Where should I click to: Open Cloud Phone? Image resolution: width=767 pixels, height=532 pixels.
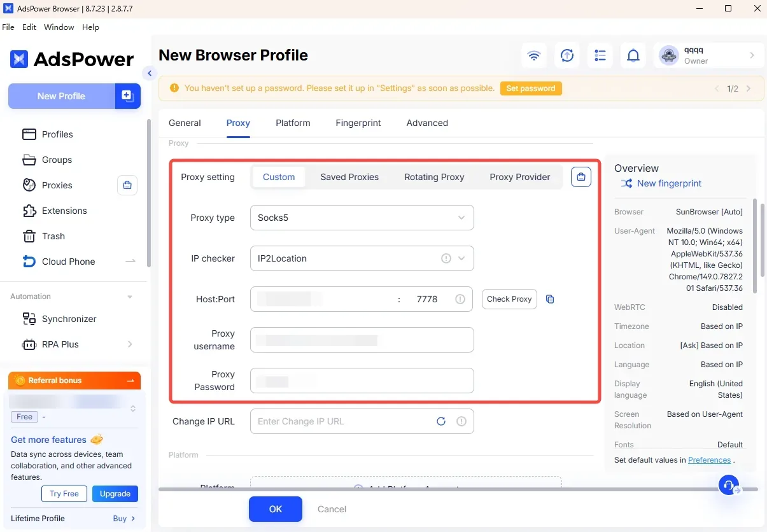68,262
